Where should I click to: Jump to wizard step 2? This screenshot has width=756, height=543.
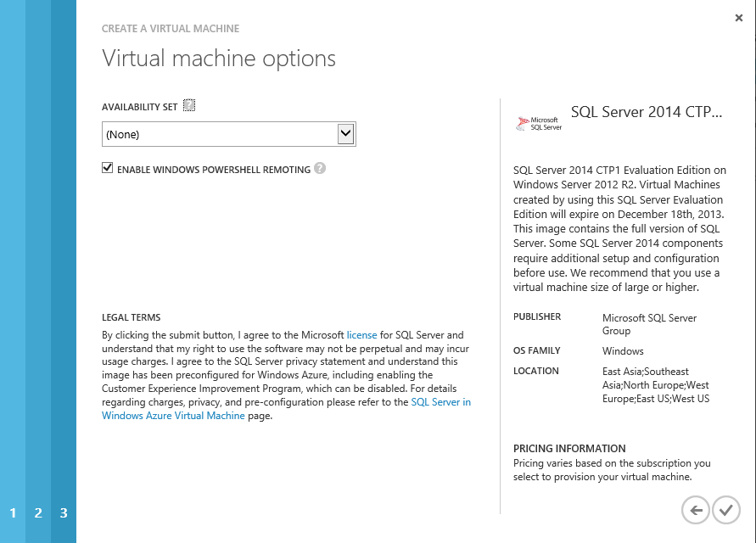tap(38, 512)
